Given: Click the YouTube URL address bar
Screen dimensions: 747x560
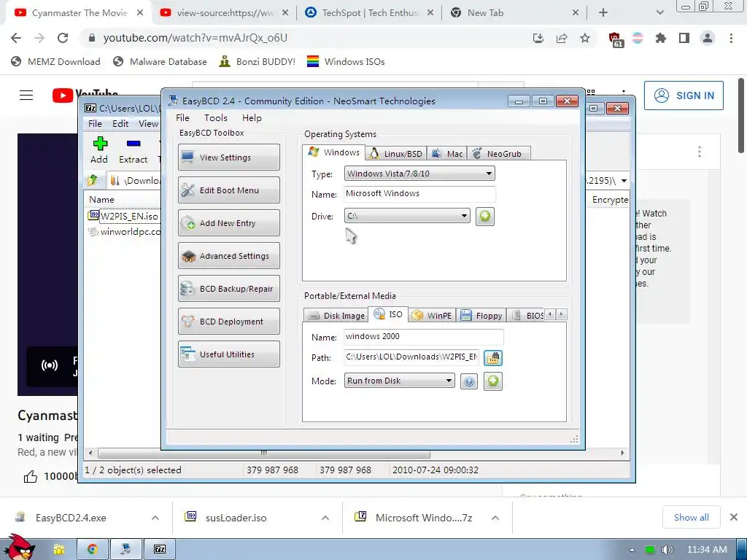Looking at the screenshot, I should click(305, 38).
